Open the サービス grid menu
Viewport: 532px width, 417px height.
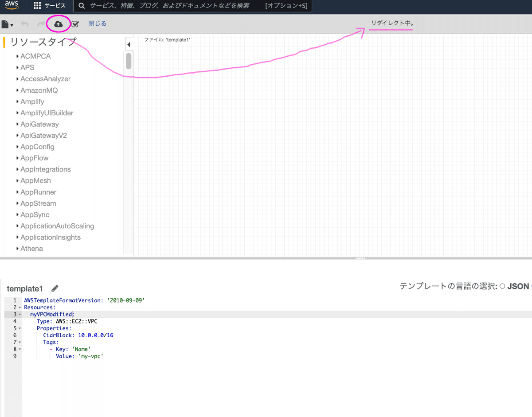coord(49,6)
